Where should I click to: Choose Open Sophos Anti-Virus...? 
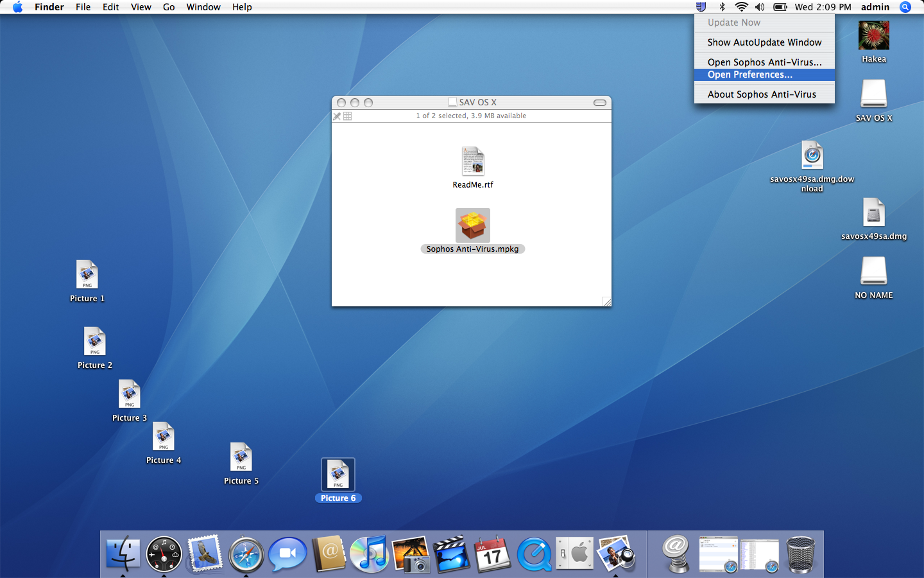pos(764,62)
